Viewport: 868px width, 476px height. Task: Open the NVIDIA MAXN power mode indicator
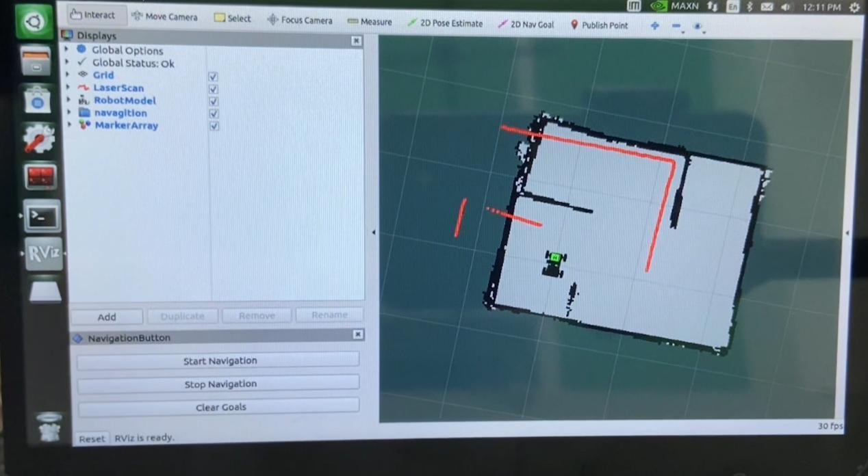point(674,6)
